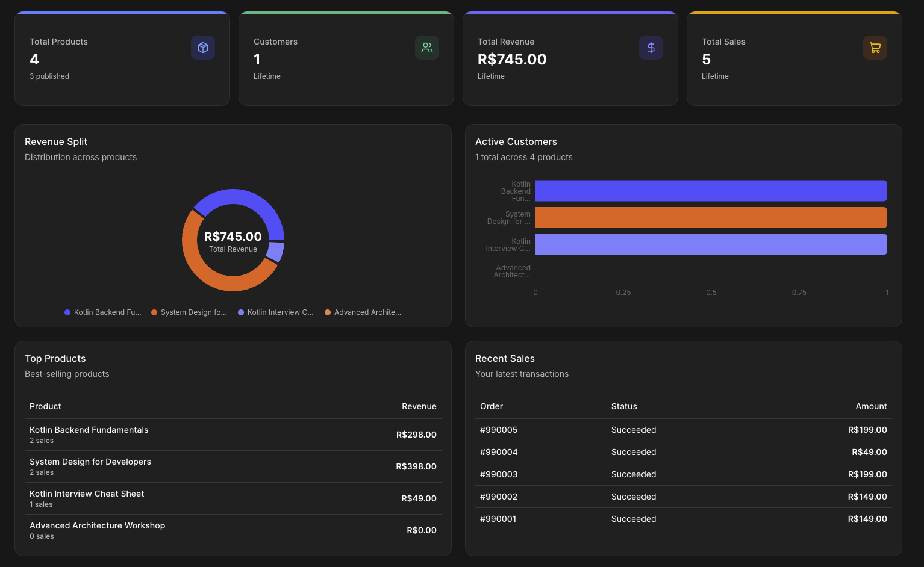
Task: Click the Top Products card title
Action: pyautogui.click(x=55, y=358)
